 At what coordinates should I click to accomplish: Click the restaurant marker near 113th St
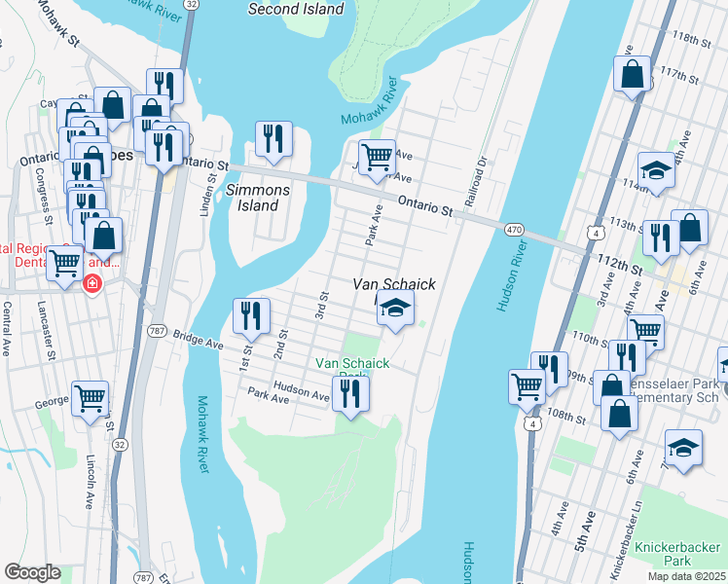661,241
